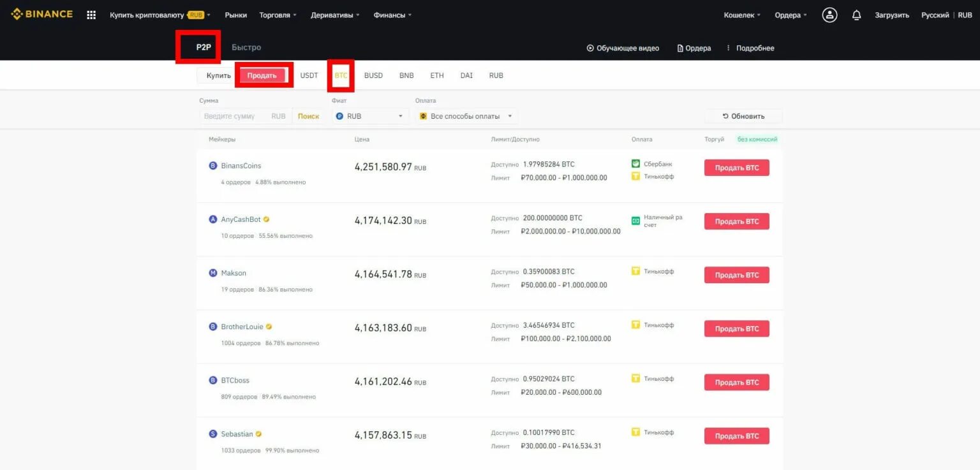Click BTCboss maker avatar icon
This screenshot has height=470, width=980.
point(213,380)
